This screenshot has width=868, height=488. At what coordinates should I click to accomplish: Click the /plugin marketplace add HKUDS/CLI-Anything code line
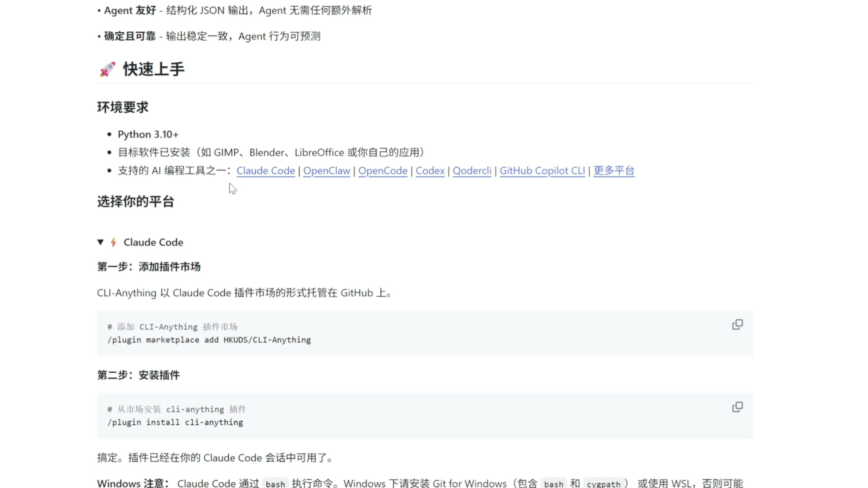pyautogui.click(x=209, y=340)
